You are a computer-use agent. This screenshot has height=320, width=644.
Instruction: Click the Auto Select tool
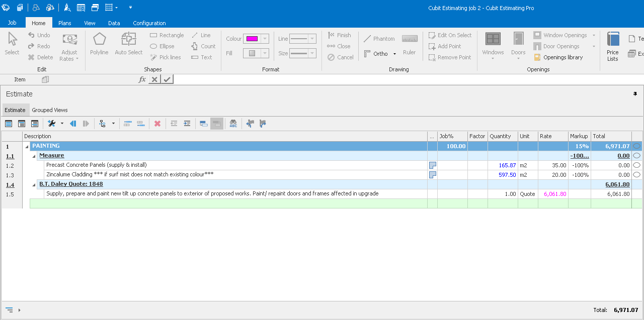pos(129,44)
